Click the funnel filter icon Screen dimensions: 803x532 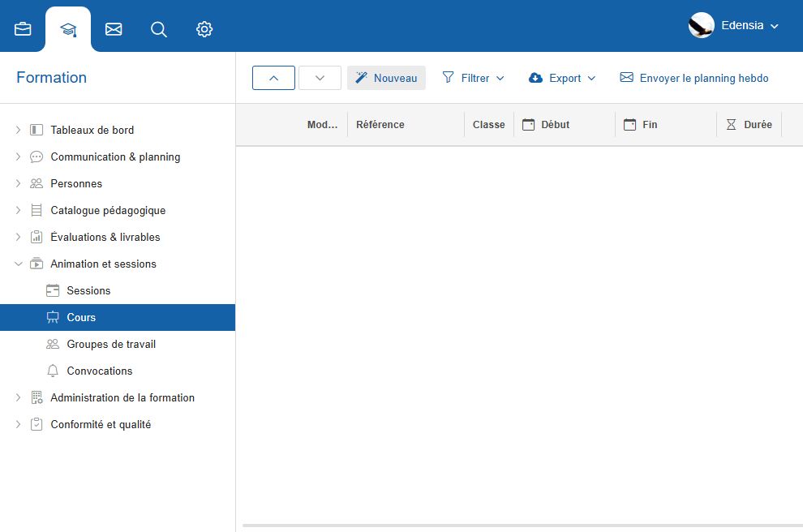[448, 77]
